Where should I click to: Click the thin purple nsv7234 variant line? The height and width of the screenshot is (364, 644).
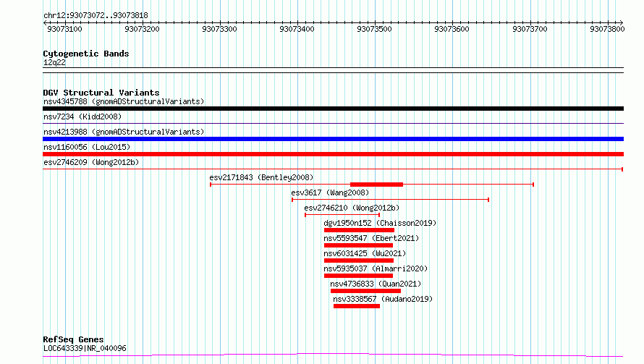pos(333,123)
